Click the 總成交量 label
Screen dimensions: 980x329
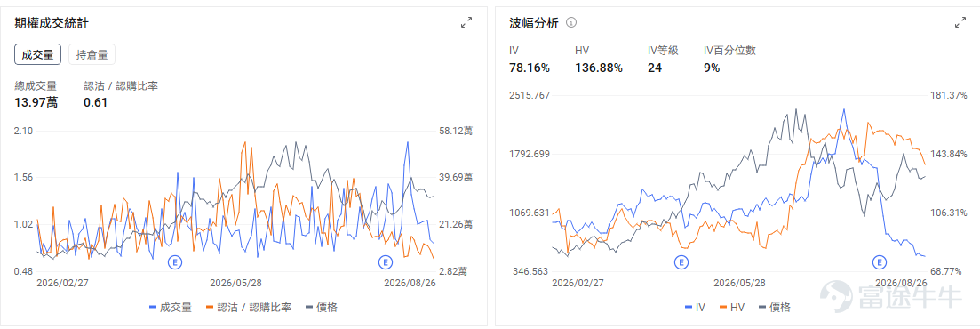[36, 85]
